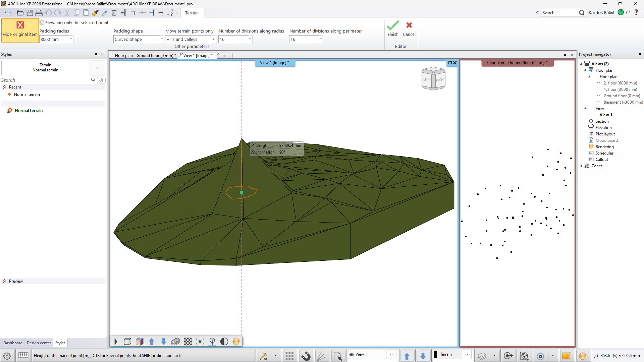Open Move terrain points only dropdown
Viewport: 644px width, 362px height.
pos(213,39)
